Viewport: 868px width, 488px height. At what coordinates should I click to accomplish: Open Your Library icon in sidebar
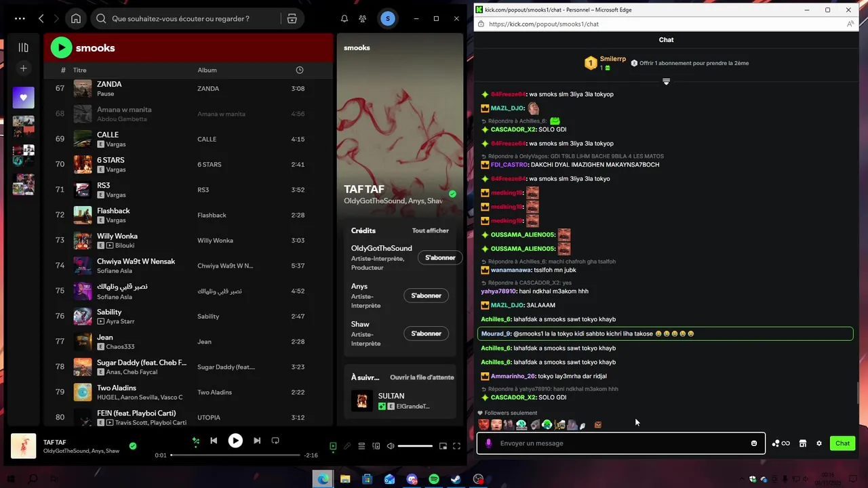click(x=23, y=47)
